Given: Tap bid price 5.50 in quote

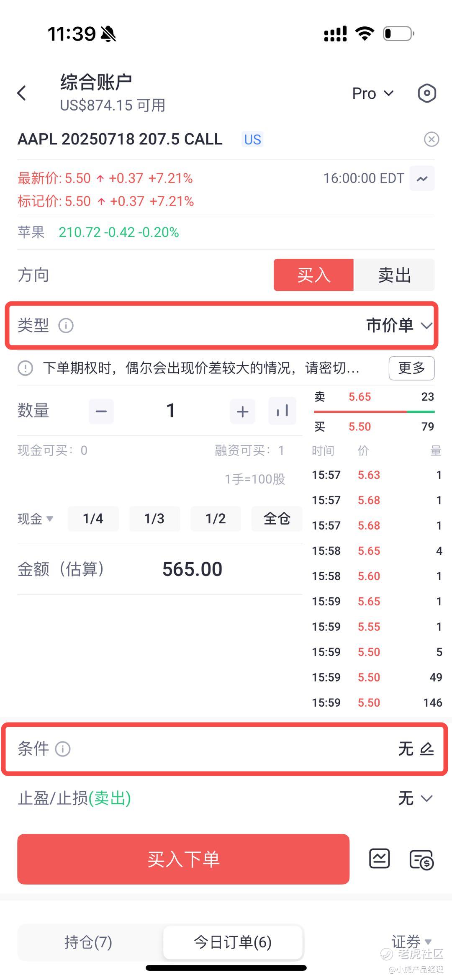Looking at the screenshot, I should tap(360, 427).
